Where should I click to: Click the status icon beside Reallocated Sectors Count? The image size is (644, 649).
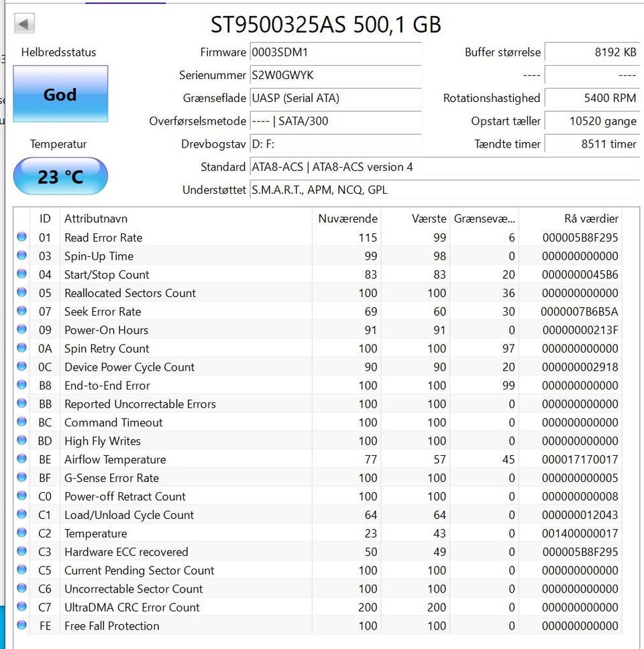[x=21, y=292]
